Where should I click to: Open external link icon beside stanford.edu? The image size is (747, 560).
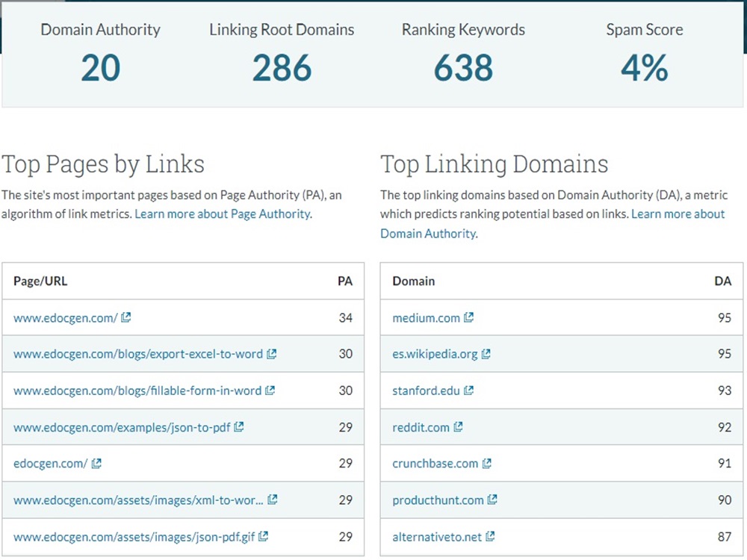coord(469,391)
